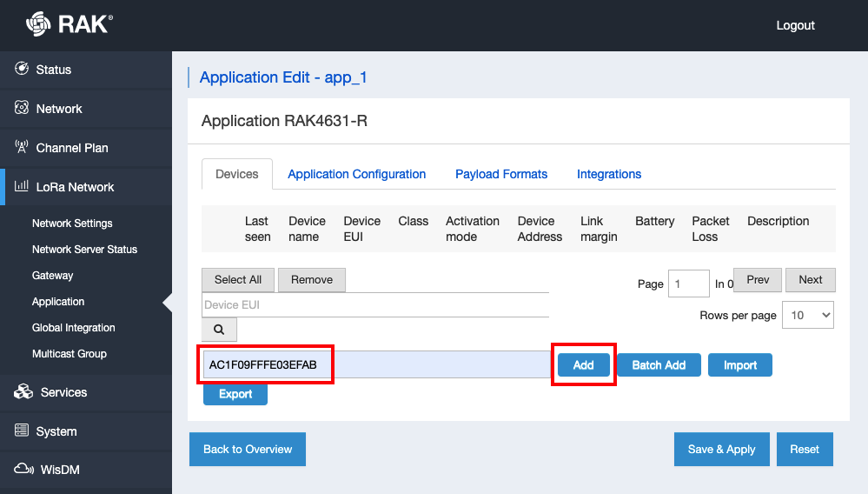
Task: Click the Packet Loss column header
Action: coord(710,229)
